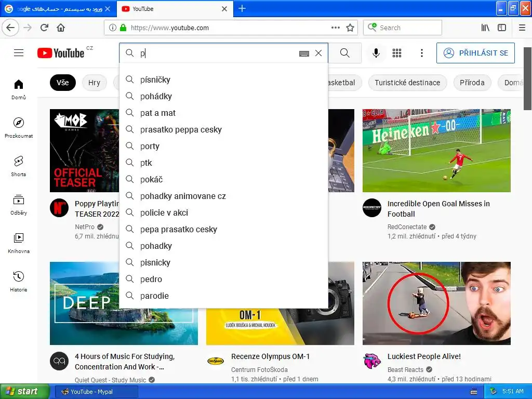Reload the current page
The height and width of the screenshot is (399, 532).
click(x=44, y=28)
